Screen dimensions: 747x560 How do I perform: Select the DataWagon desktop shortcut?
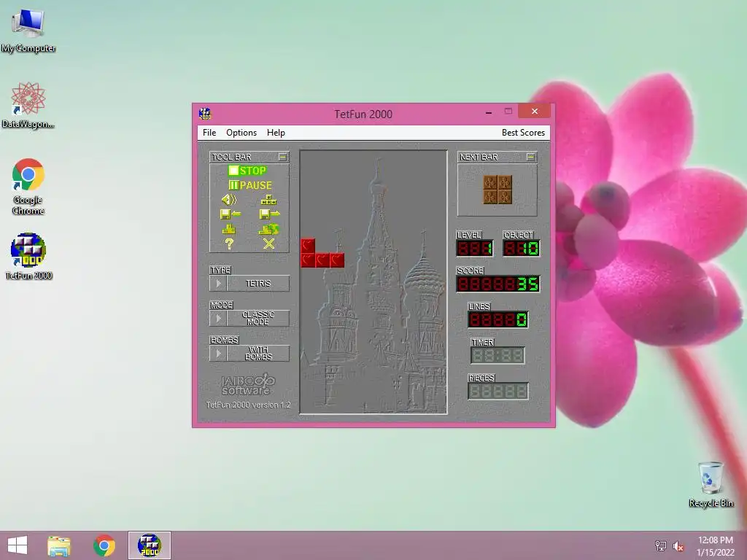pos(28,105)
